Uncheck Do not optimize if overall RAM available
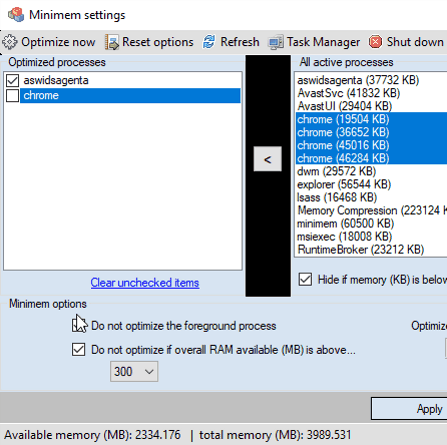This screenshot has width=447, height=445. (x=78, y=350)
